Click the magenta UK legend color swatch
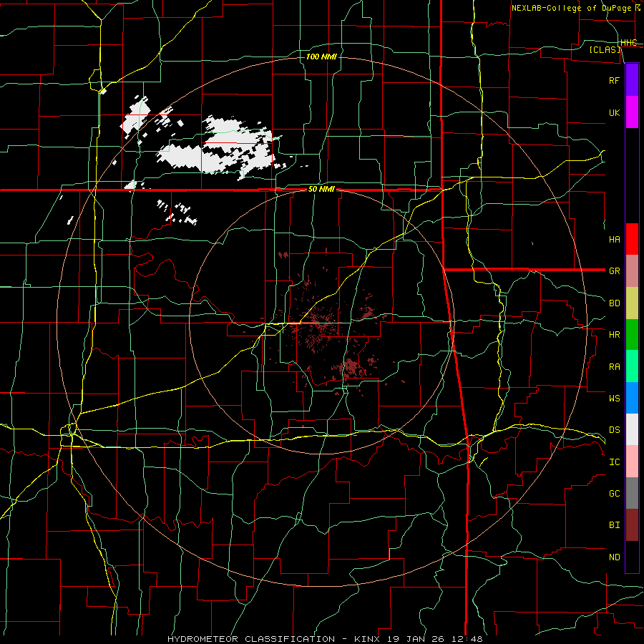Screen dimensions: 644x644 [632, 112]
